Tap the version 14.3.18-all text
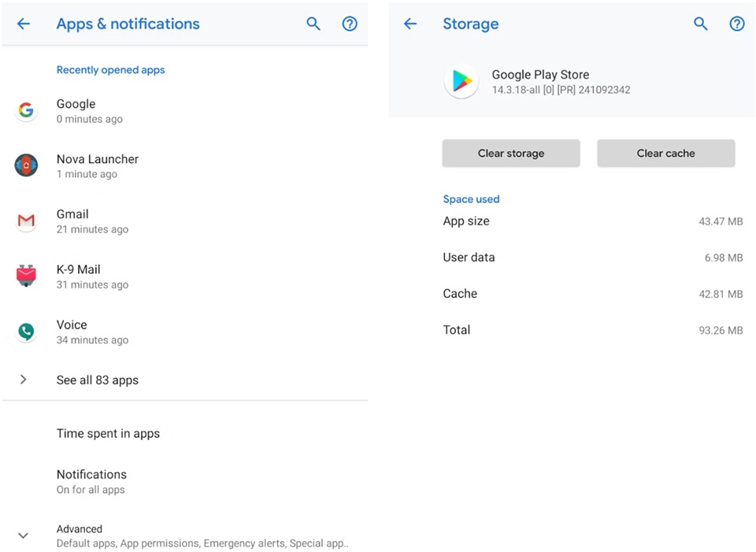756x552 pixels. (561, 90)
